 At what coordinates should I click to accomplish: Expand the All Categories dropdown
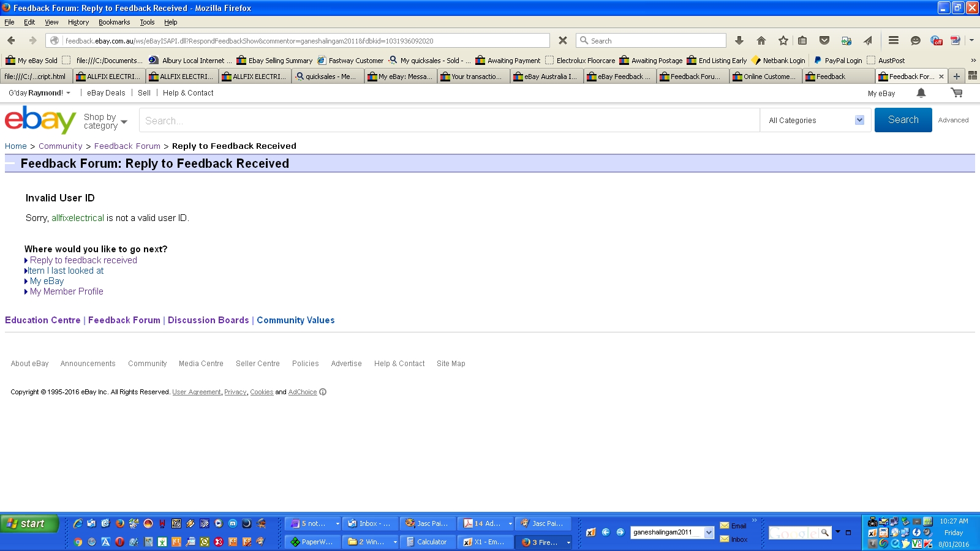click(860, 120)
